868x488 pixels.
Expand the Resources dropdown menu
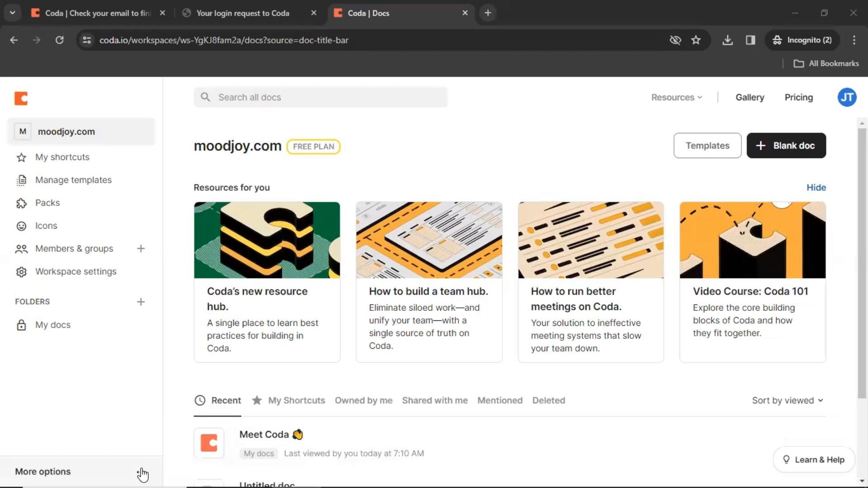pyautogui.click(x=676, y=98)
